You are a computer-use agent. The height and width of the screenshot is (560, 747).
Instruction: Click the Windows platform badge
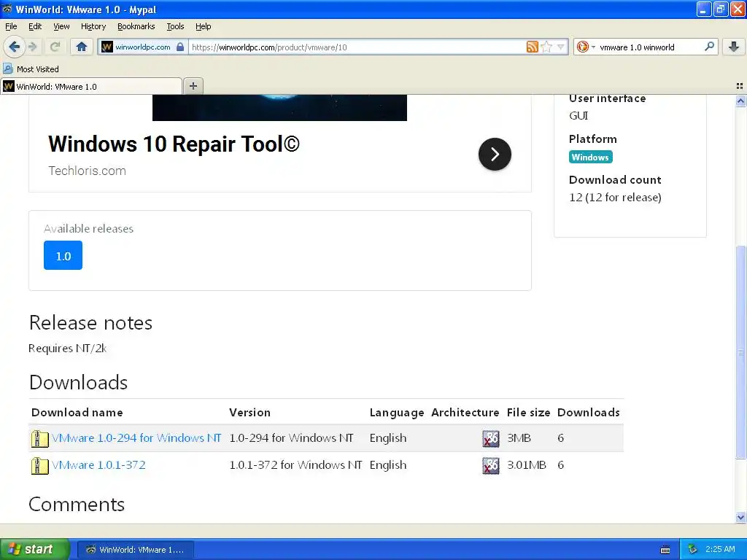pyautogui.click(x=590, y=157)
